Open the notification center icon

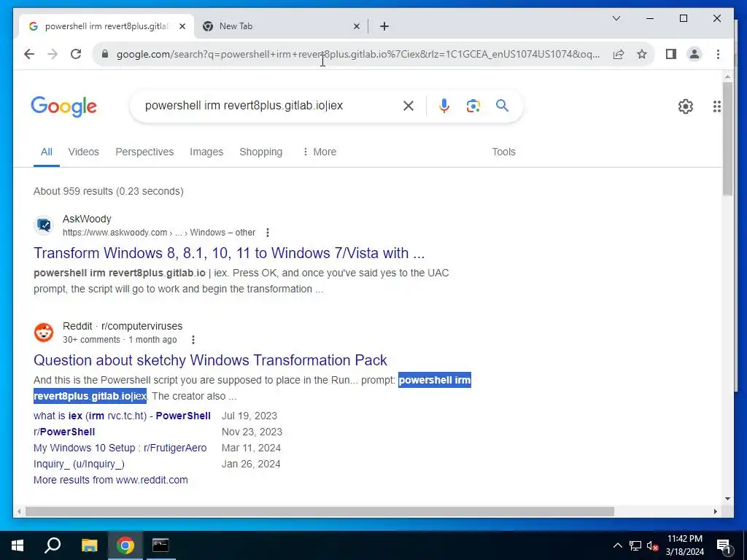724,546
